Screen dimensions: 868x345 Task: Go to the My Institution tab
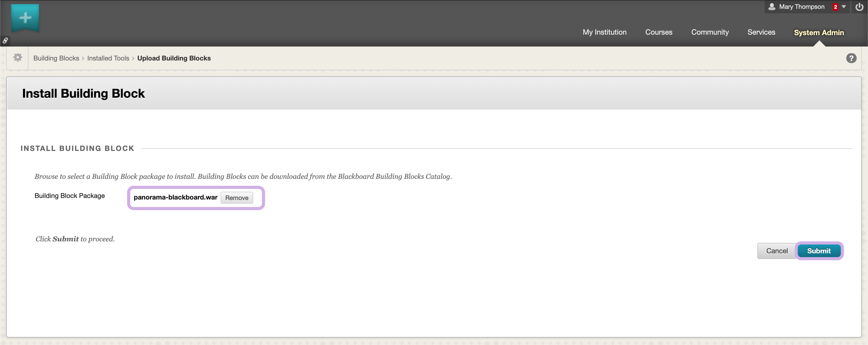605,32
